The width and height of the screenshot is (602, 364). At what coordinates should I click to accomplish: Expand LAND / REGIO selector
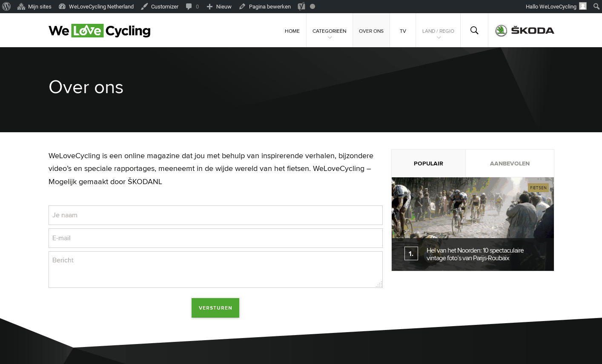[x=438, y=31]
